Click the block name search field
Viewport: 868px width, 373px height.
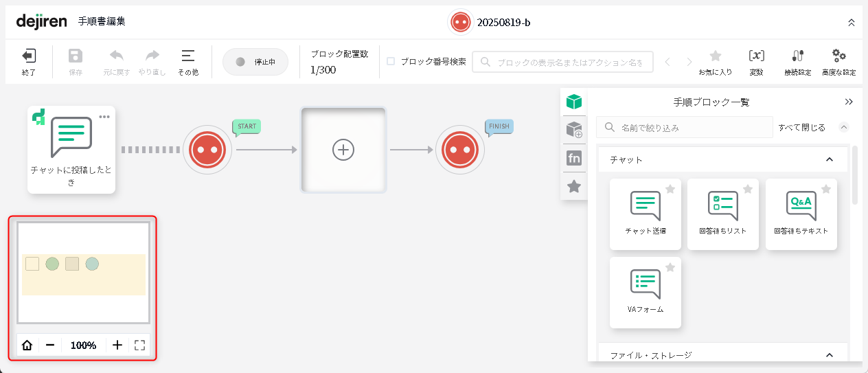point(570,62)
